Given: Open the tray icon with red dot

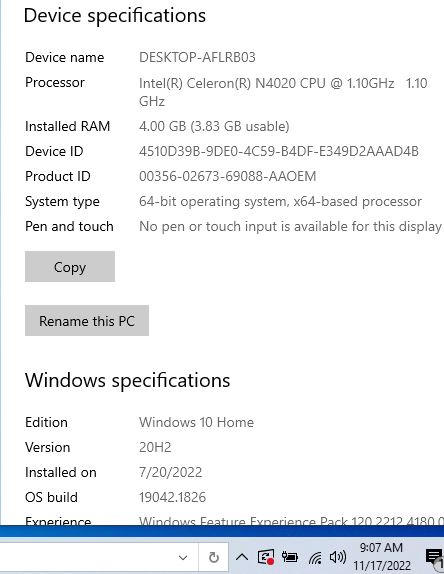Looking at the screenshot, I should coord(266,558).
